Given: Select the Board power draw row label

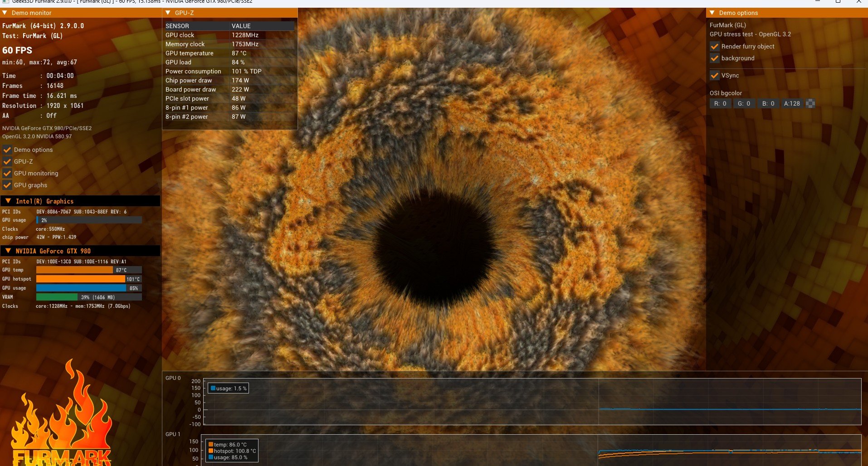Looking at the screenshot, I should click(190, 89).
